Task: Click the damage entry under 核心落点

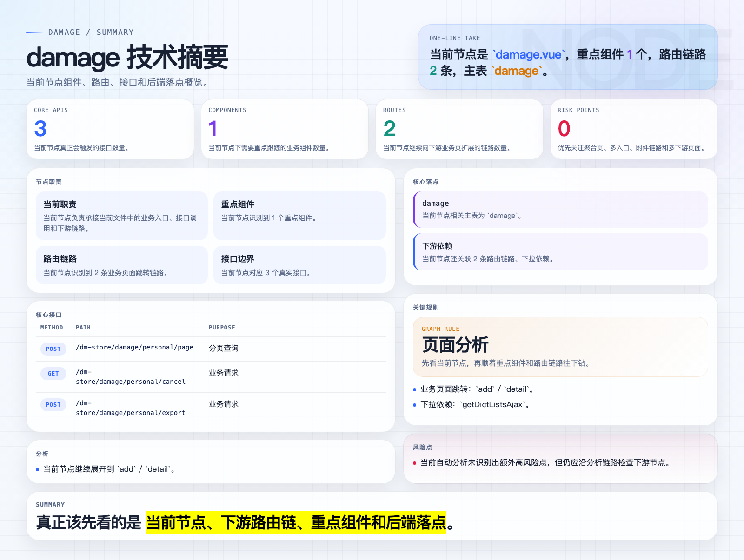Action: click(x=560, y=210)
